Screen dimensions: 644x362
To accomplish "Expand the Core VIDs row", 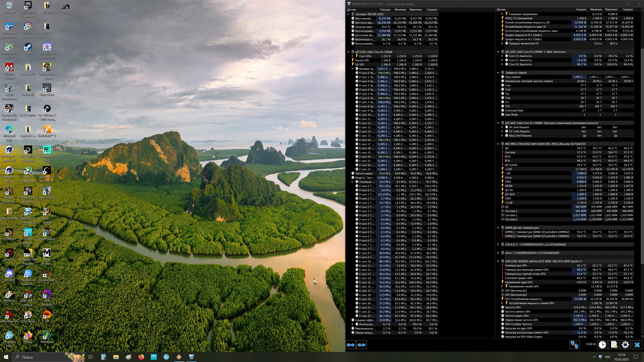I will tap(353, 56).
